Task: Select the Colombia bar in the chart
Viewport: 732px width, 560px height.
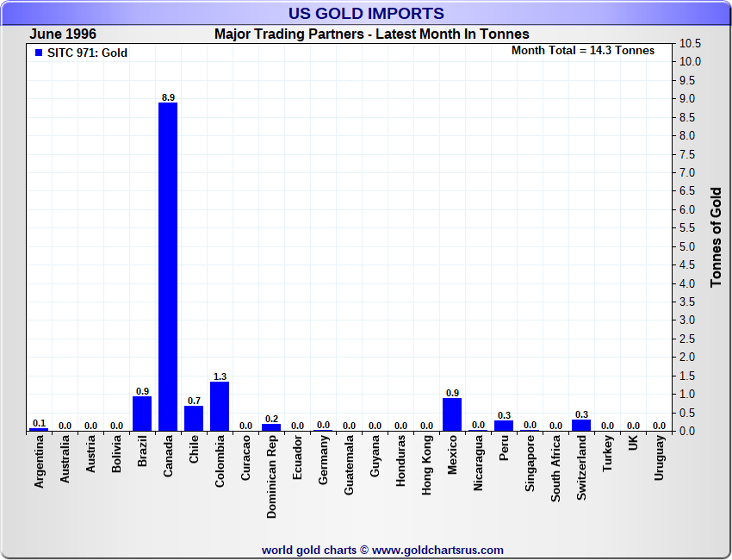Action: (220, 406)
